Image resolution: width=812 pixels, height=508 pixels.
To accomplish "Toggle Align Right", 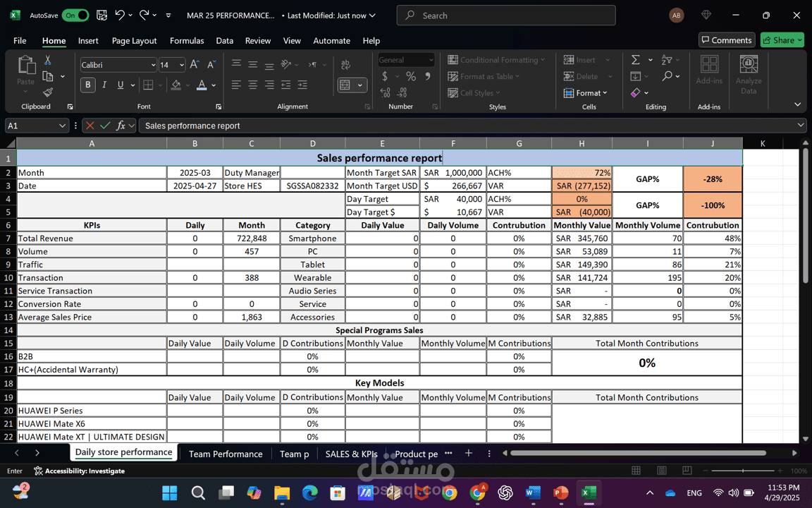I will click(269, 85).
